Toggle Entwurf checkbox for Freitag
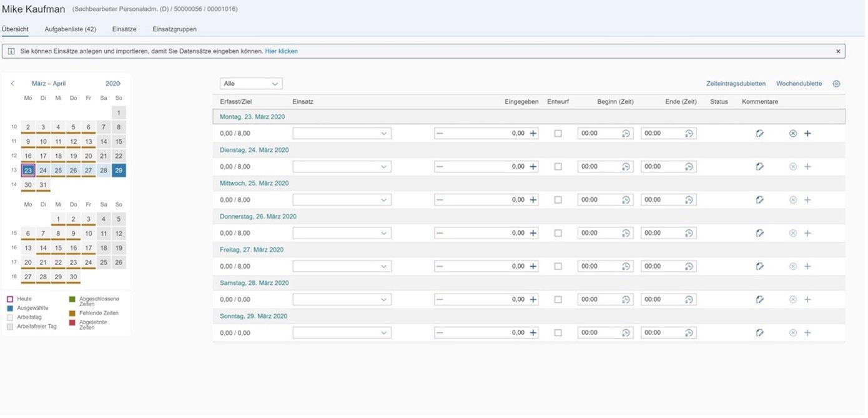 (558, 266)
